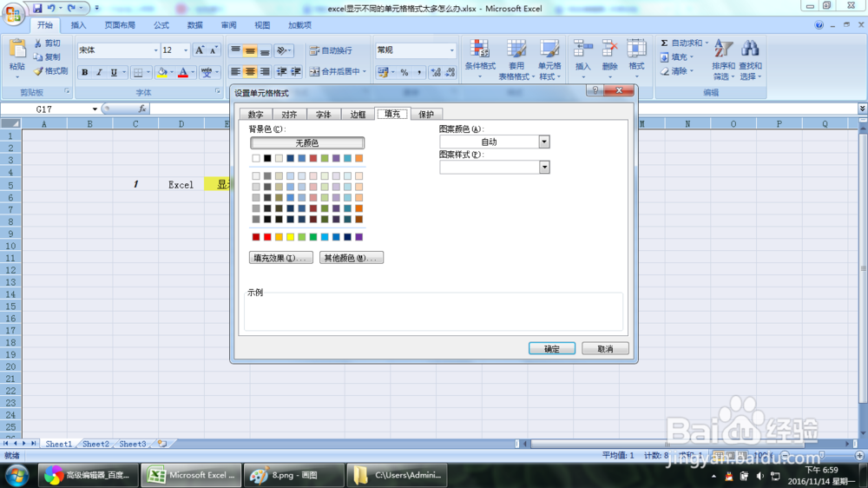The image size is (868, 488).
Task: Toggle Underline formatting button
Action: (114, 72)
